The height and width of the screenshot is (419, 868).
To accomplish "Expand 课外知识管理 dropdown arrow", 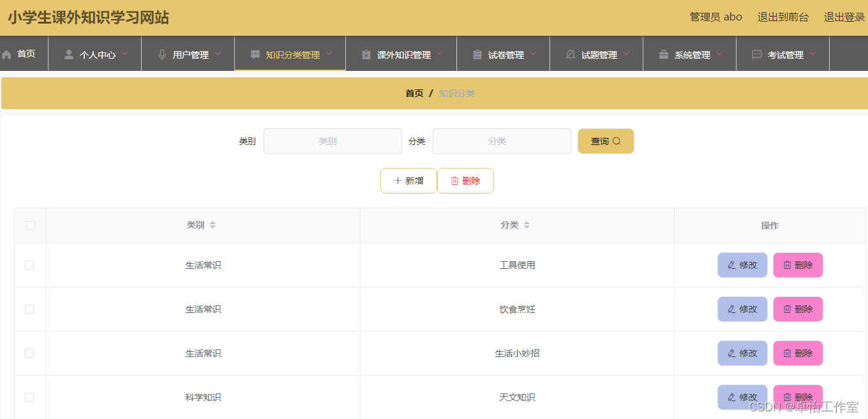I will [440, 54].
